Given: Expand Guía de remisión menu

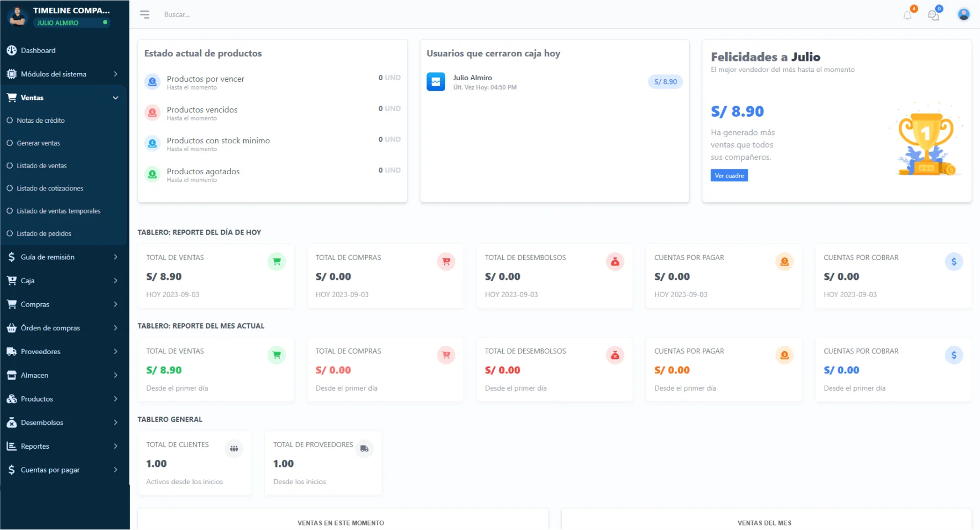Looking at the screenshot, I should pyautogui.click(x=65, y=257).
